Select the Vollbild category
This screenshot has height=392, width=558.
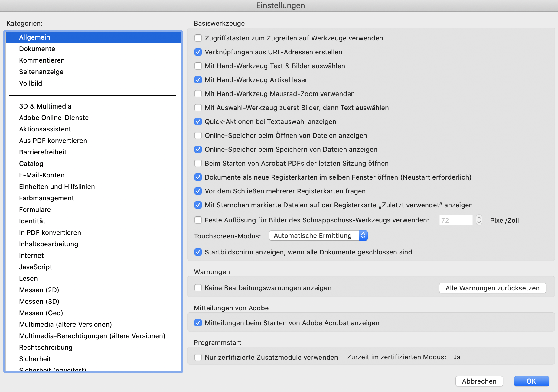coord(93,83)
